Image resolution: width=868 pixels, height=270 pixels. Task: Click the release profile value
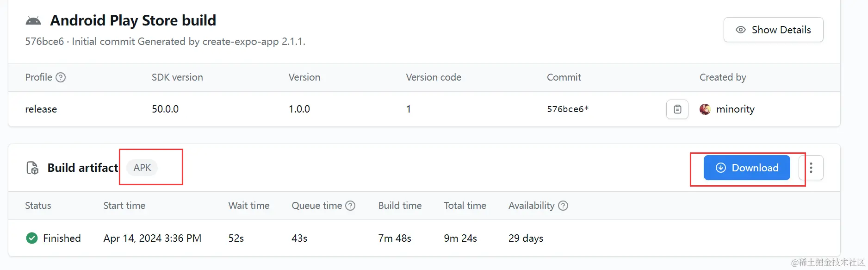coord(41,109)
